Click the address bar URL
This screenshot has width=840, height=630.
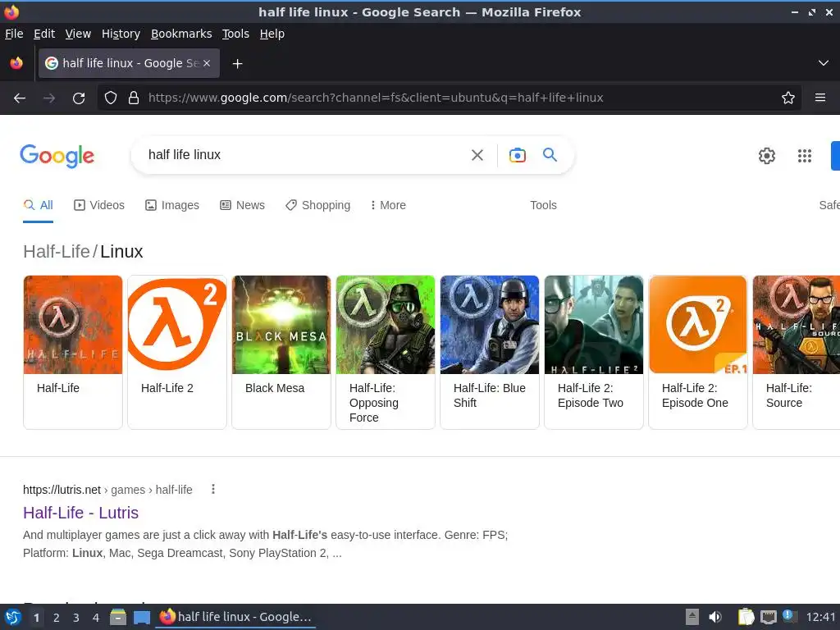coord(376,98)
